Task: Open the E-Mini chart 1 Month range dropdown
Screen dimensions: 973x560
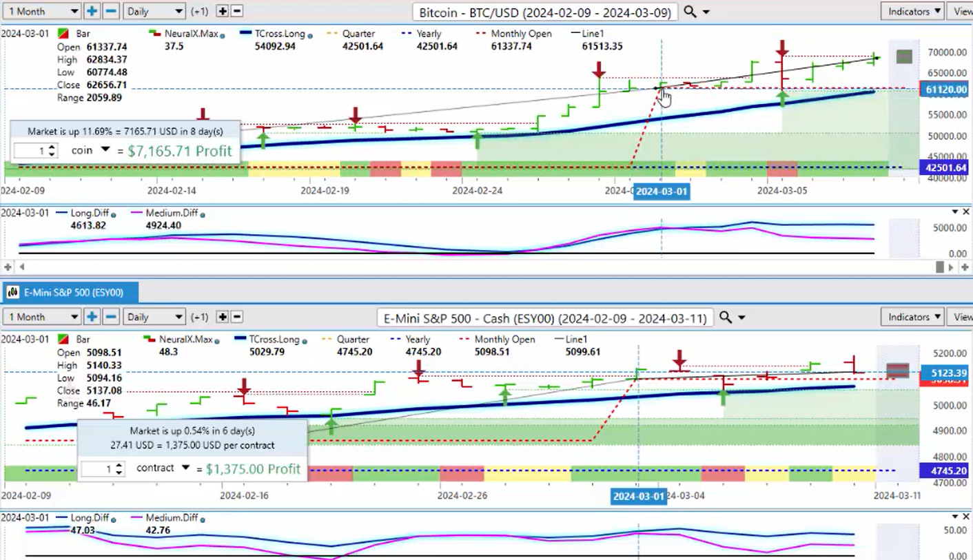Action: coord(41,317)
